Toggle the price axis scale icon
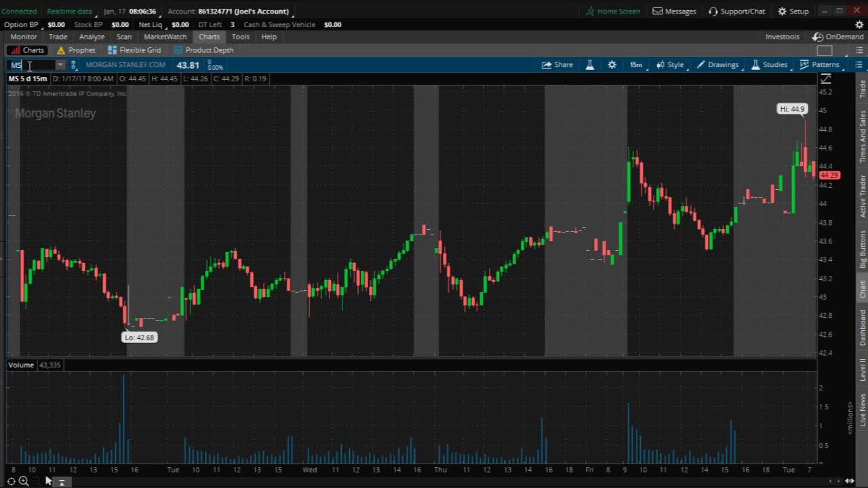The height and width of the screenshot is (488, 868). [826, 79]
